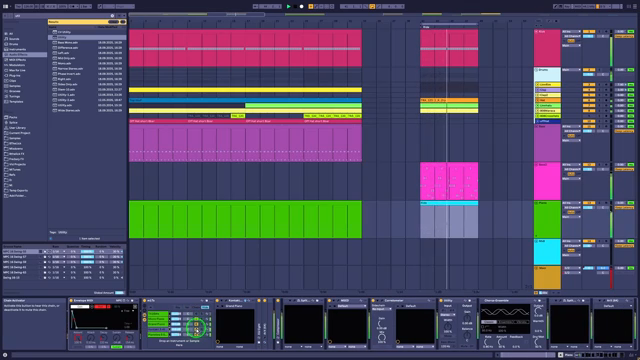Select MPC 16 Swing-57 groove row
640x360 pixels.
coord(63,257)
